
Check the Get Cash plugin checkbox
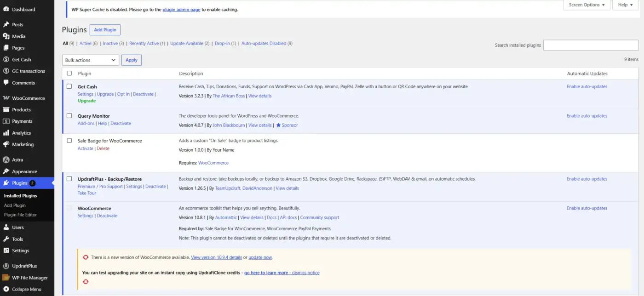click(69, 86)
